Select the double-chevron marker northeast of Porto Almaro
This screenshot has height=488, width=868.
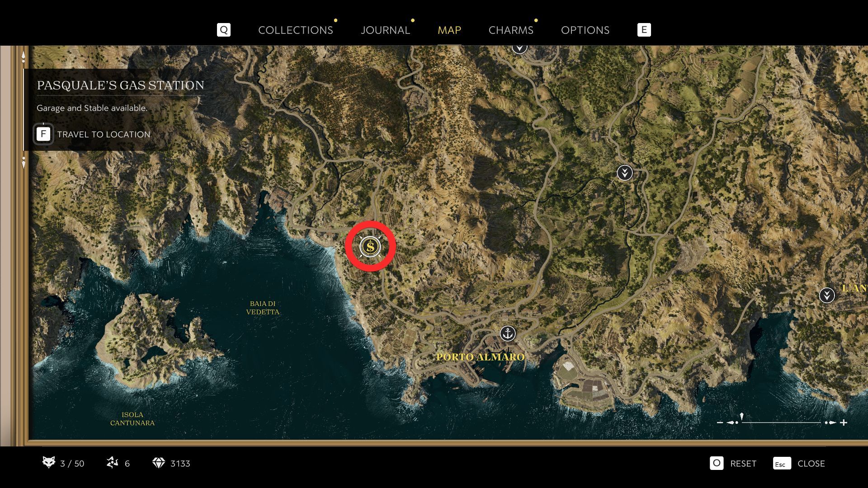pyautogui.click(x=625, y=173)
